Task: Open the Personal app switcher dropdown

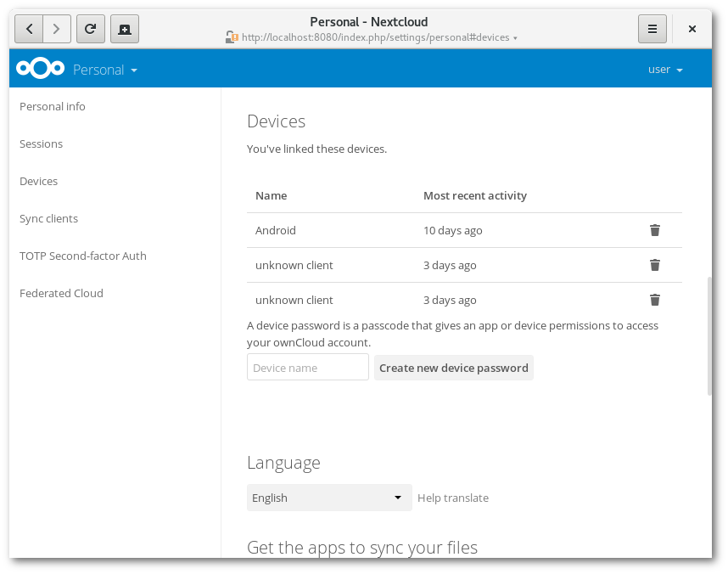Action: pyautogui.click(x=105, y=69)
